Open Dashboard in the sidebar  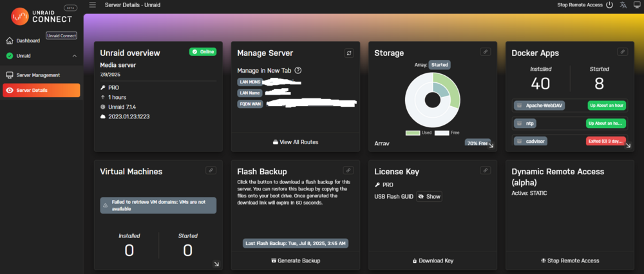pyautogui.click(x=23, y=41)
